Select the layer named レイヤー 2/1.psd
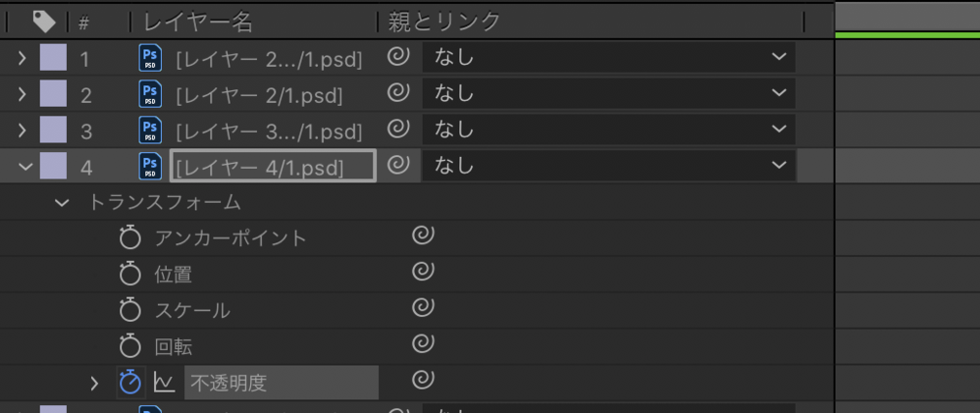This screenshot has height=413, width=980. (x=259, y=96)
